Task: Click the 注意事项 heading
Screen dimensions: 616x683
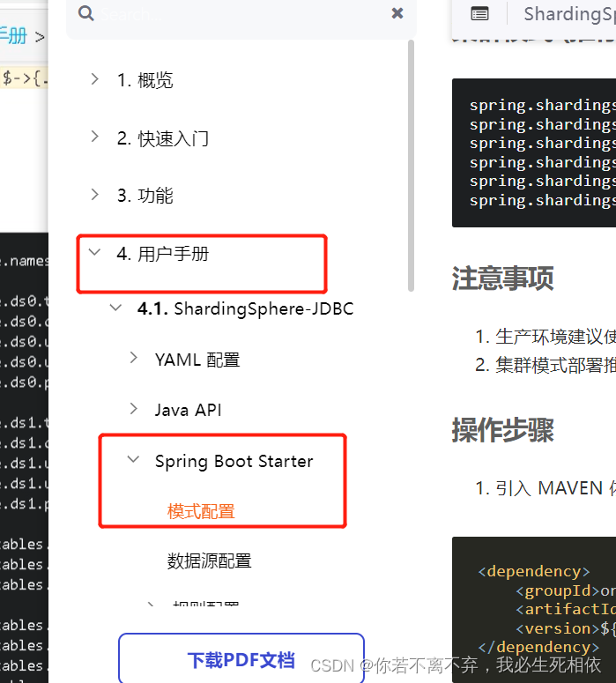Action: point(502,278)
